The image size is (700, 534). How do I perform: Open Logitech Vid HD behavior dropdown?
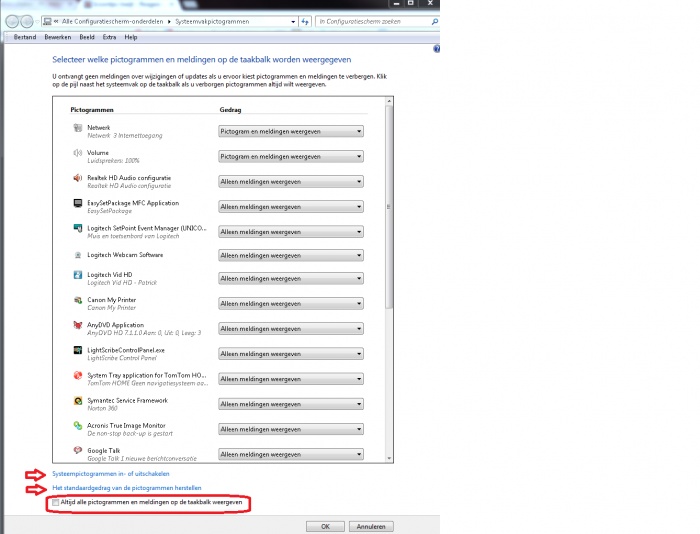[x=291, y=278]
